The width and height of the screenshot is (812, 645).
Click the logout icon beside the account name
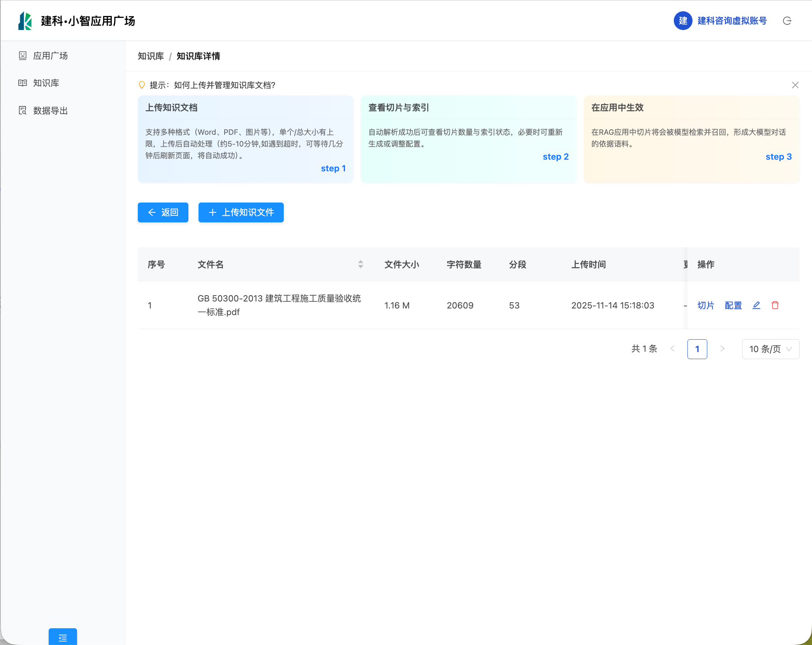[787, 21]
